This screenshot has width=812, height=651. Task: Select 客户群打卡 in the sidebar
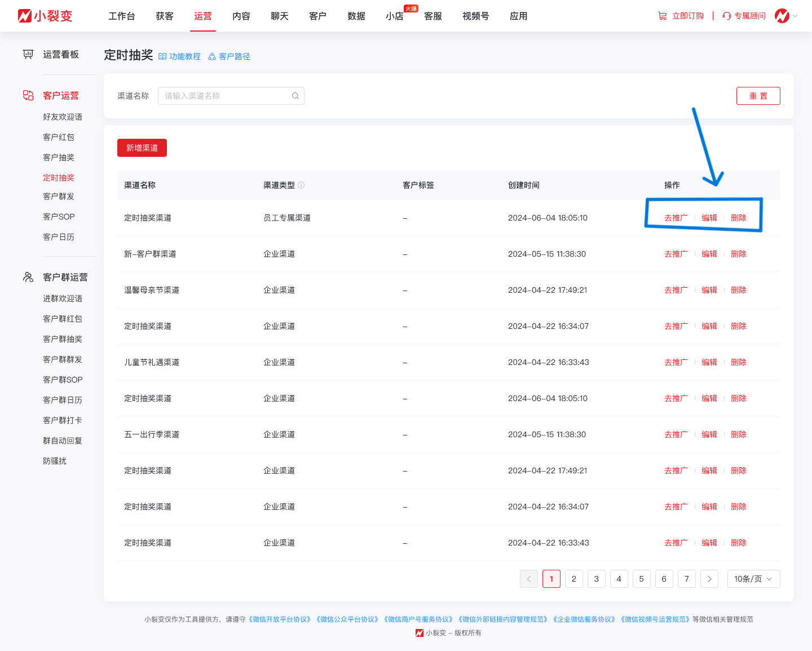click(63, 420)
